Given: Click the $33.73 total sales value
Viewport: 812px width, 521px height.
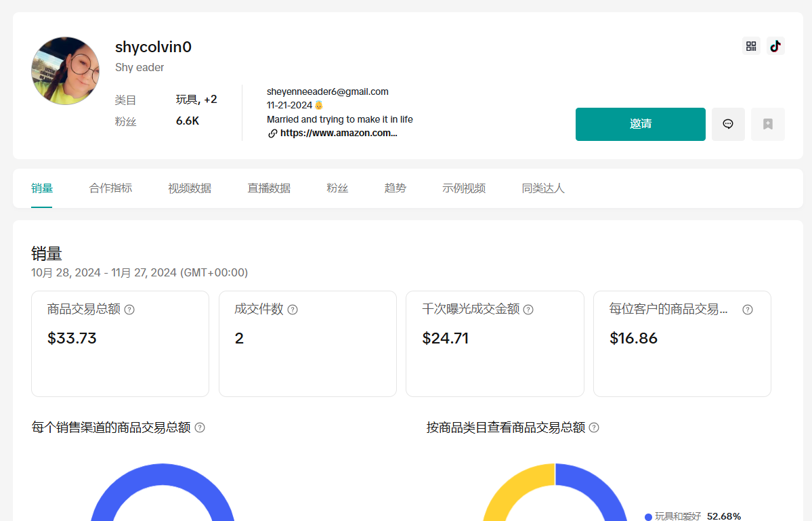Looking at the screenshot, I should pos(72,339).
